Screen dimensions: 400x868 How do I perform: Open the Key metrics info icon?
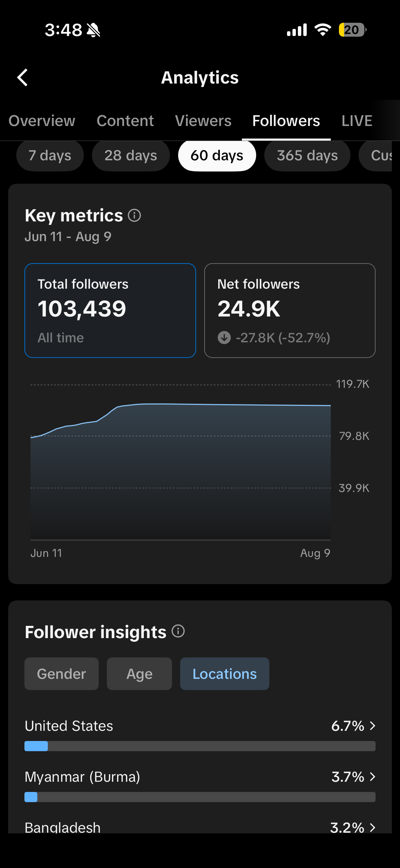(134, 215)
